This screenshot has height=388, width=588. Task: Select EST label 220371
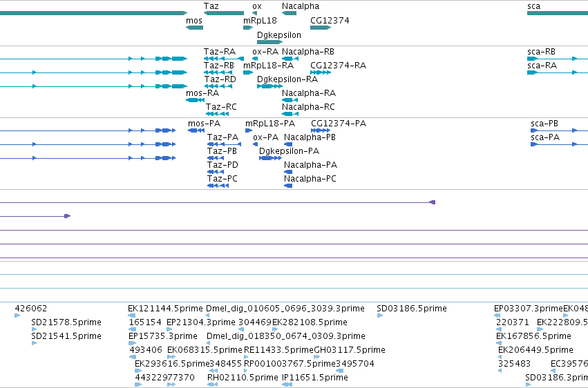(512, 322)
